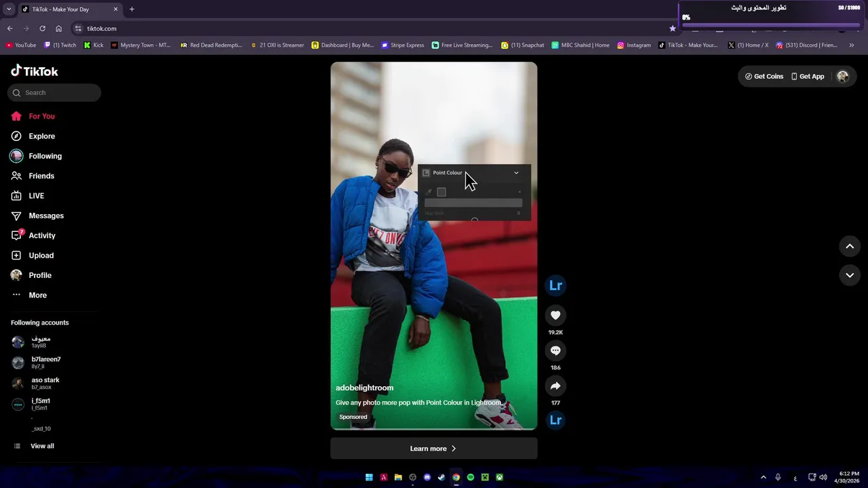868x488 pixels.
Task: Click the tiktok.com address bar
Action: 373,28
